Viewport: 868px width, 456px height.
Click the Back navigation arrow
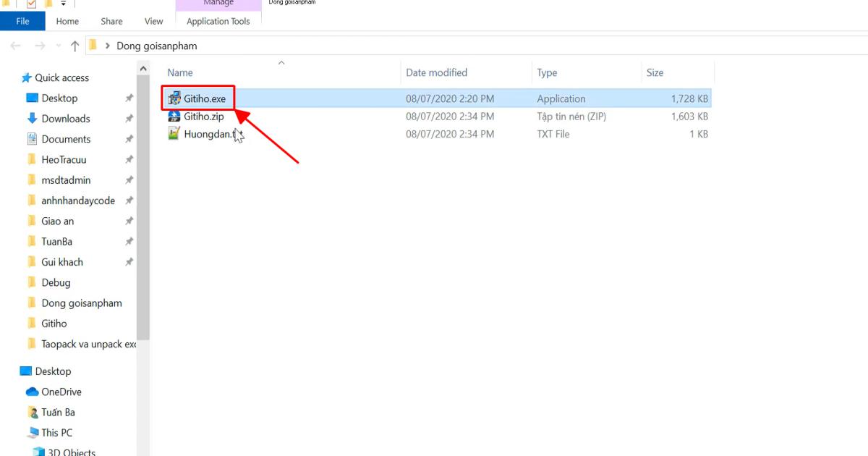point(16,46)
